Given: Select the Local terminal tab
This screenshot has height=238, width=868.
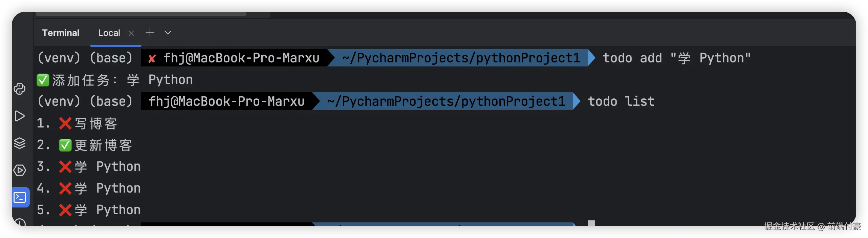Looking at the screenshot, I should 109,33.
